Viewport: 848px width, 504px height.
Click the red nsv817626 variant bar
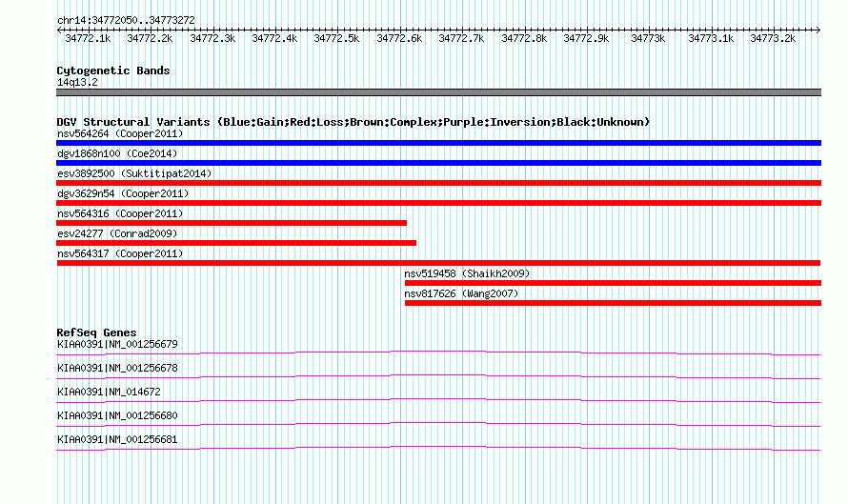613,303
